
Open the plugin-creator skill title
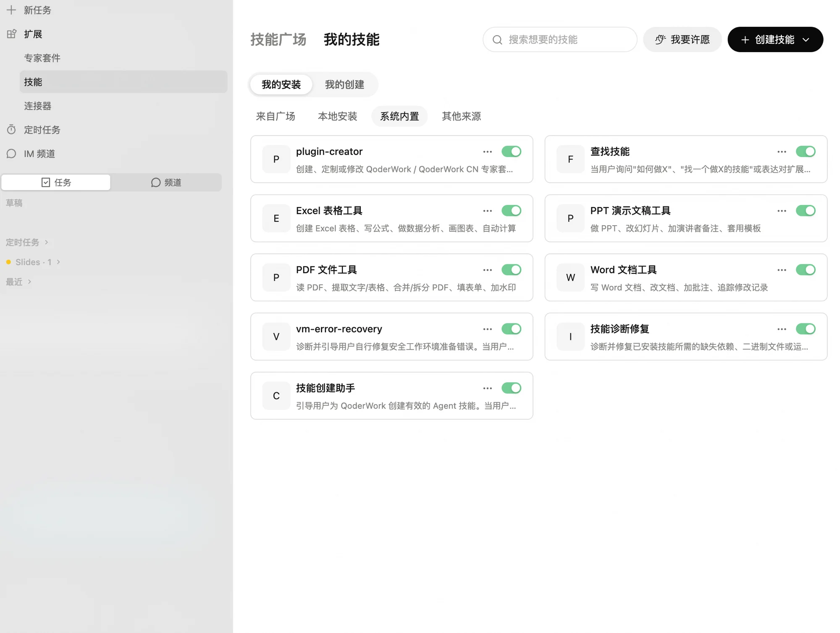(329, 152)
